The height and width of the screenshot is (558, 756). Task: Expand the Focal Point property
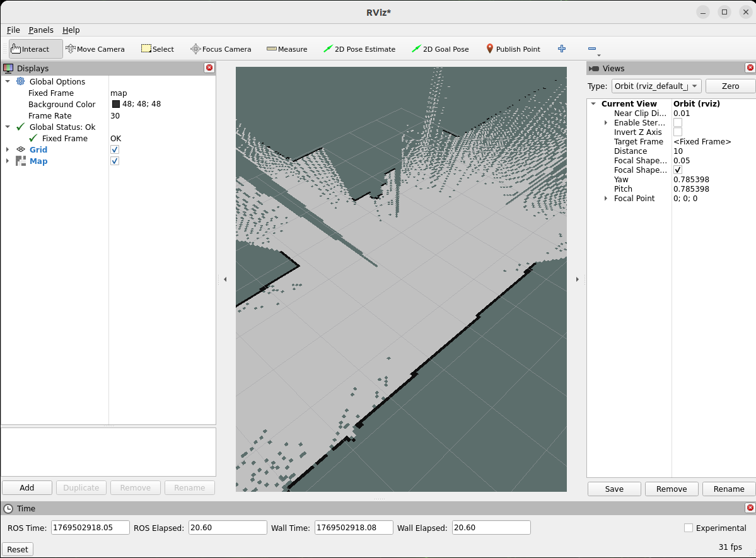[606, 199]
